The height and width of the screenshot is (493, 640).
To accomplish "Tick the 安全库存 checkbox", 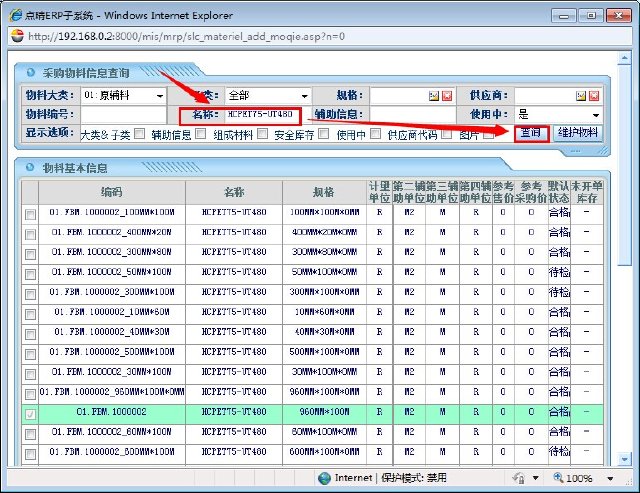I will pyautogui.click(x=324, y=133).
